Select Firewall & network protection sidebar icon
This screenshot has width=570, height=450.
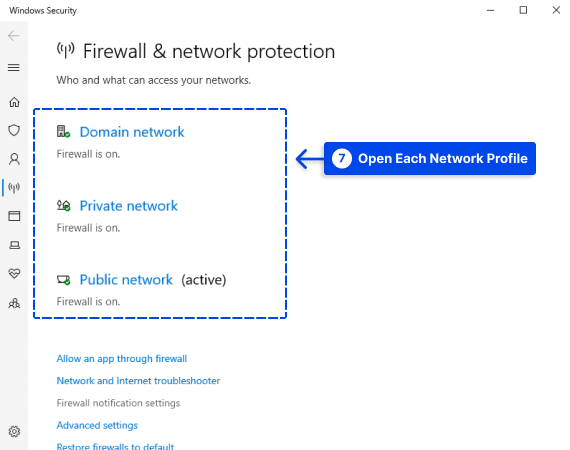click(x=14, y=188)
